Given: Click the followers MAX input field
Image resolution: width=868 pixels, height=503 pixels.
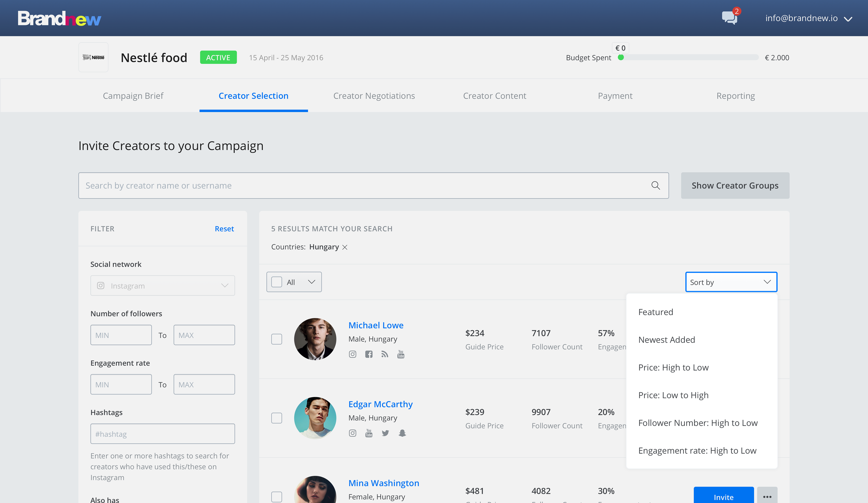Looking at the screenshot, I should click(204, 335).
